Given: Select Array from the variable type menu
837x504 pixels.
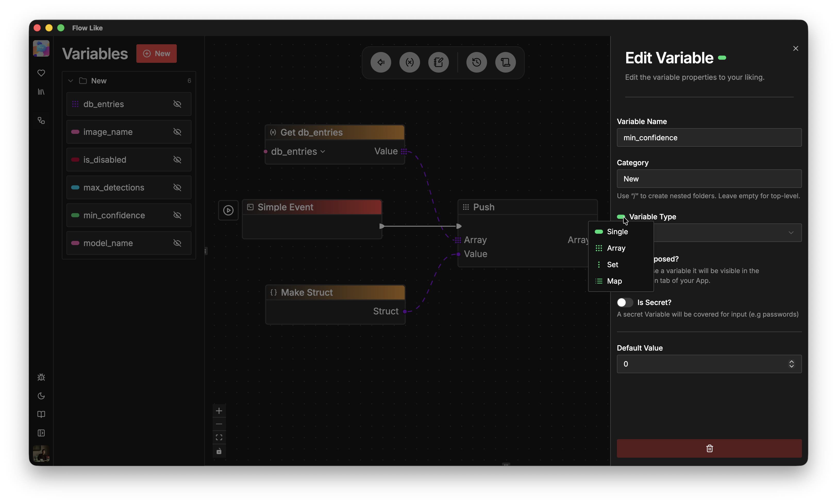Looking at the screenshot, I should (x=616, y=248).
